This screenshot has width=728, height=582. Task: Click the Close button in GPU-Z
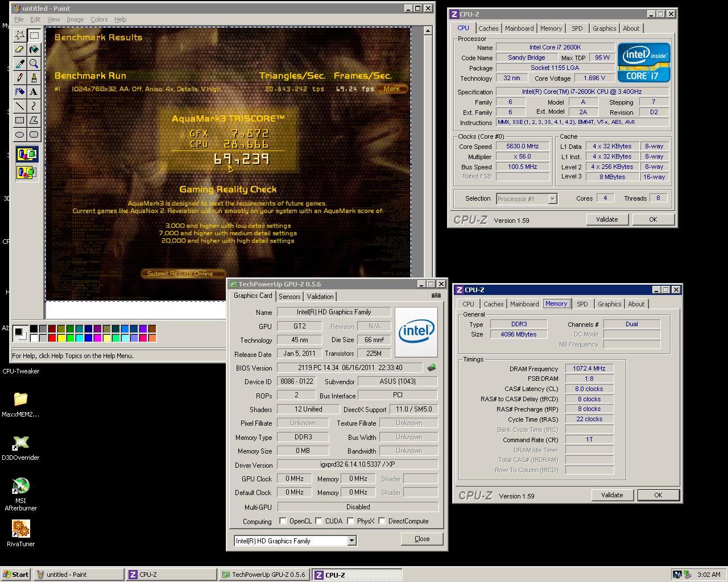click(x=422, y=539)
